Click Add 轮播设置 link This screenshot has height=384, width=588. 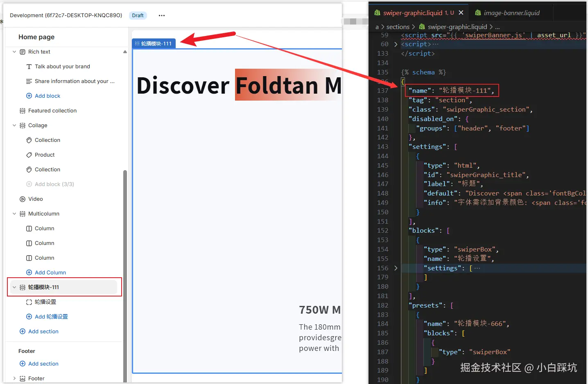click(51, 317)
